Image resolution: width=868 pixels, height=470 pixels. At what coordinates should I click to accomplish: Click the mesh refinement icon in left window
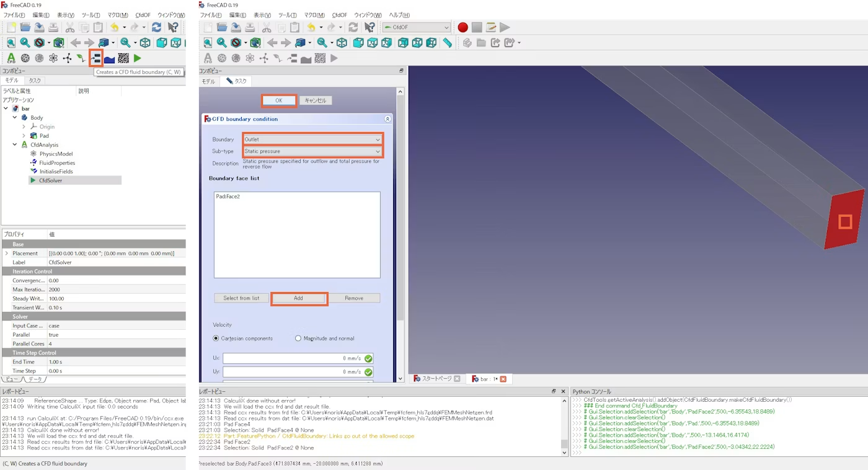pyautogui.click(x=39, y=58)
